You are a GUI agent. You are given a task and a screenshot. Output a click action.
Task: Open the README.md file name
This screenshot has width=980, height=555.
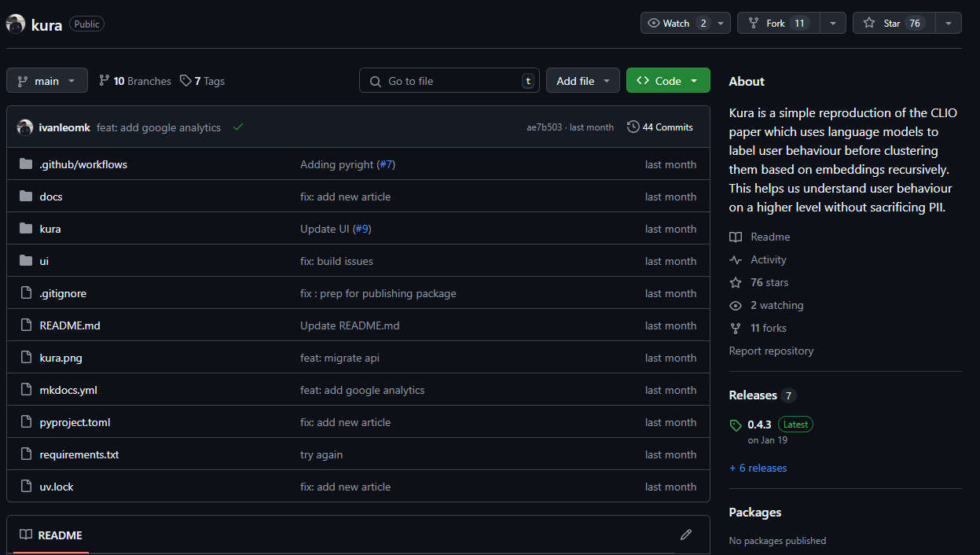(x=70, y=325)
